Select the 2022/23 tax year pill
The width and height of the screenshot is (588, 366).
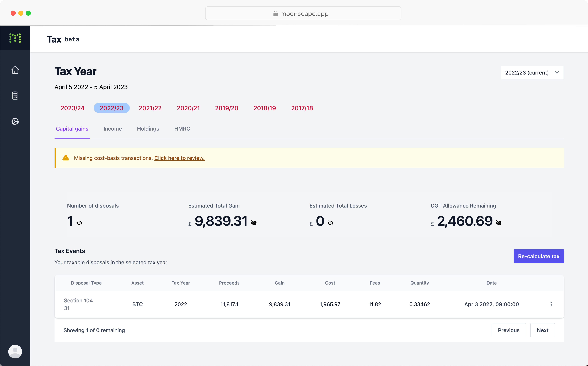[112, 108]
